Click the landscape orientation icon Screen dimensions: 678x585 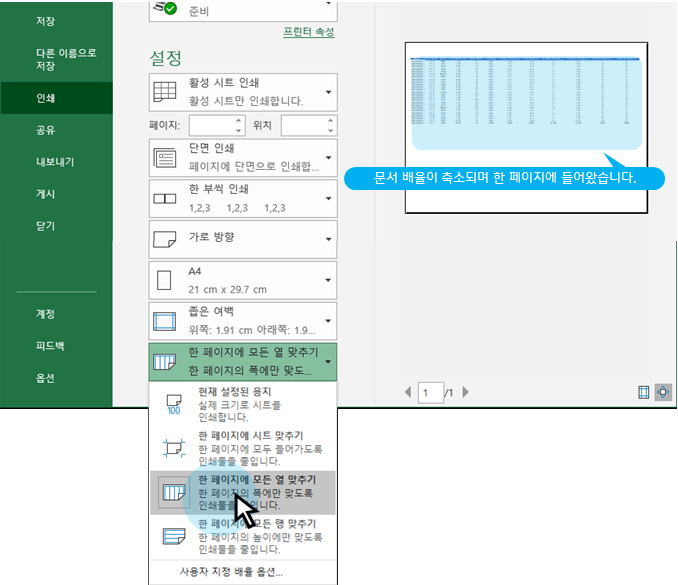(x=165, y=239)
